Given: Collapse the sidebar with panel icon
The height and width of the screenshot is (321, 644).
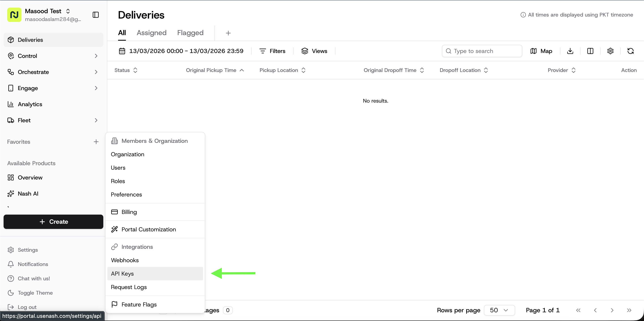Looking at the screenshot, I should pyautogui.click(x=95, y=15).
